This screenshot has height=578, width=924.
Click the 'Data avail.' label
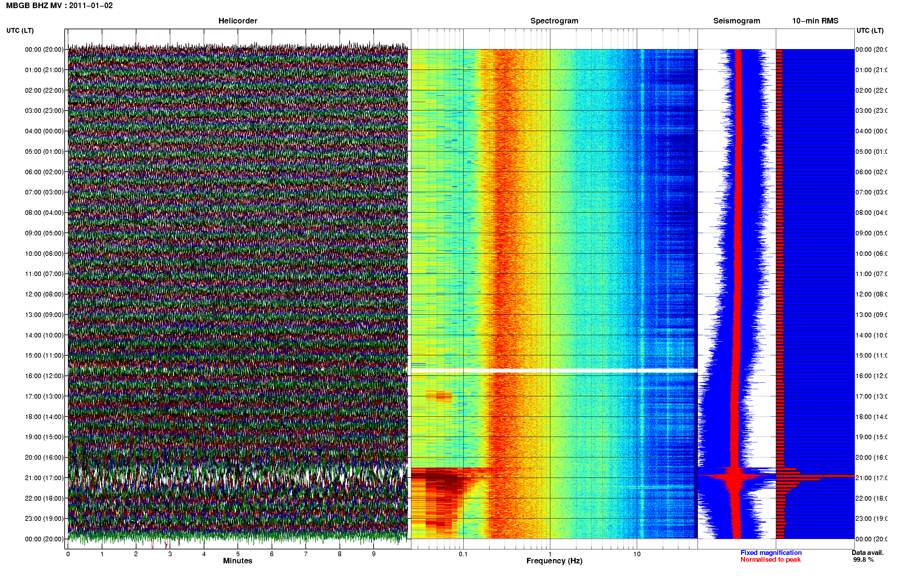coord(867,553)
